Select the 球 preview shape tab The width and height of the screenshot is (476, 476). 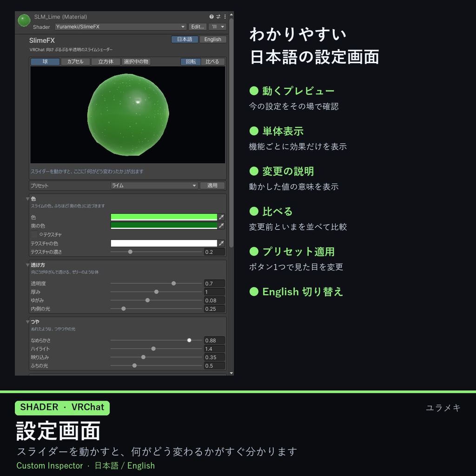point(45,62)
